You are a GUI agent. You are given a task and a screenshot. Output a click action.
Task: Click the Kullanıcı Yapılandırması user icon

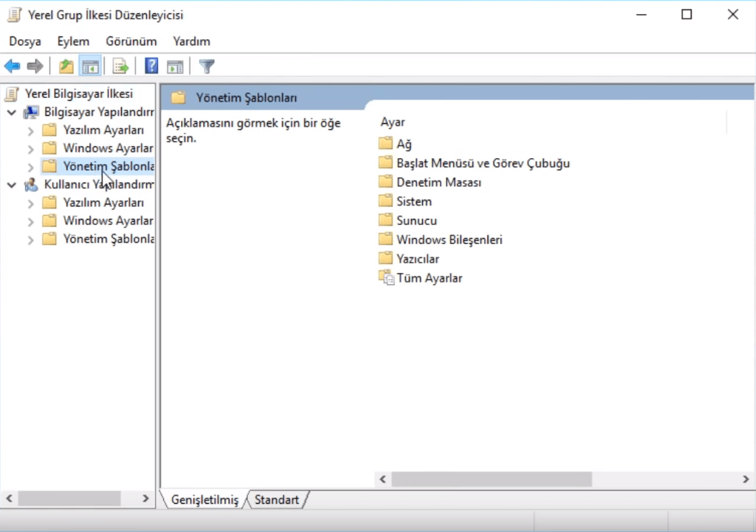[31, 184]
